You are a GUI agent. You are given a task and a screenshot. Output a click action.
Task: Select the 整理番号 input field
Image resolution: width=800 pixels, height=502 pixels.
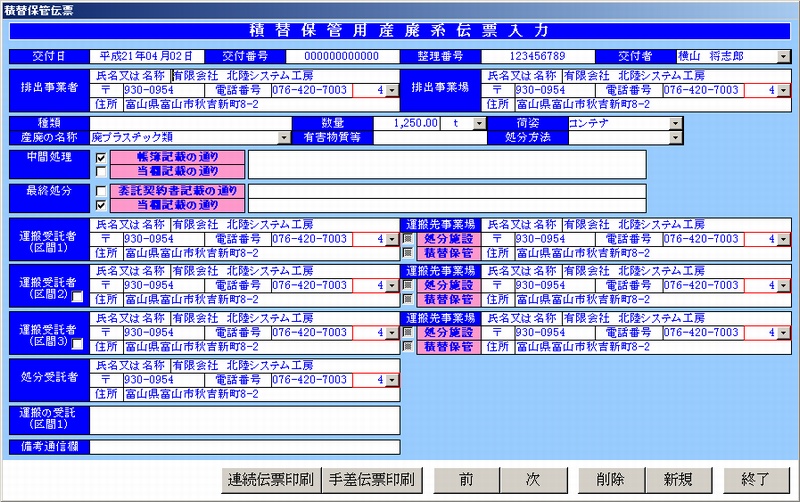[x=537, y=56]
